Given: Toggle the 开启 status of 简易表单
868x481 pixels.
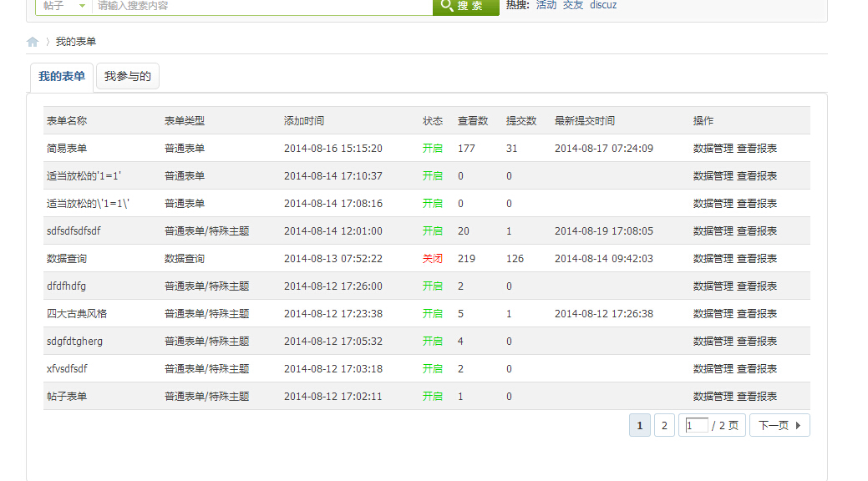Looking at the screenshot, I should 433,148.
